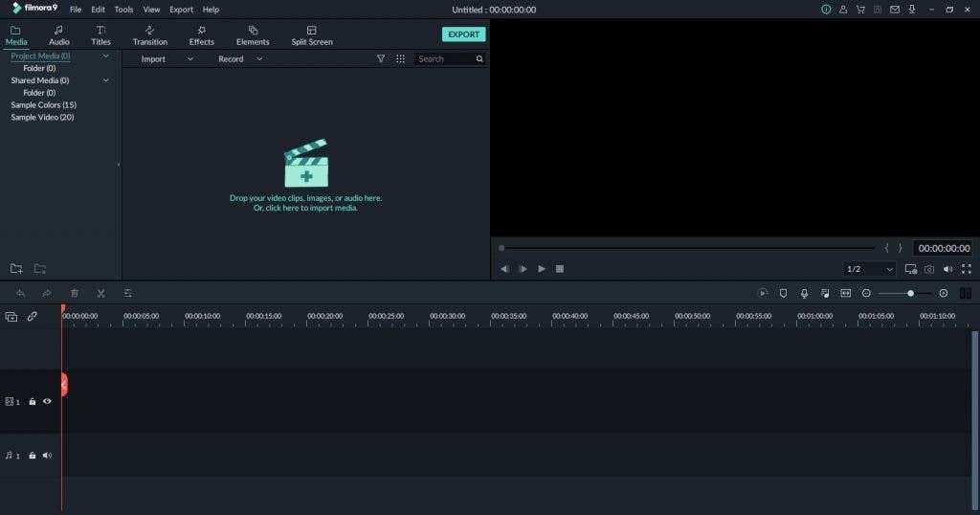Open the timeline edit adjust sliders icon
Viewport: 980px width, 515px height.
(x=127, y=293)
